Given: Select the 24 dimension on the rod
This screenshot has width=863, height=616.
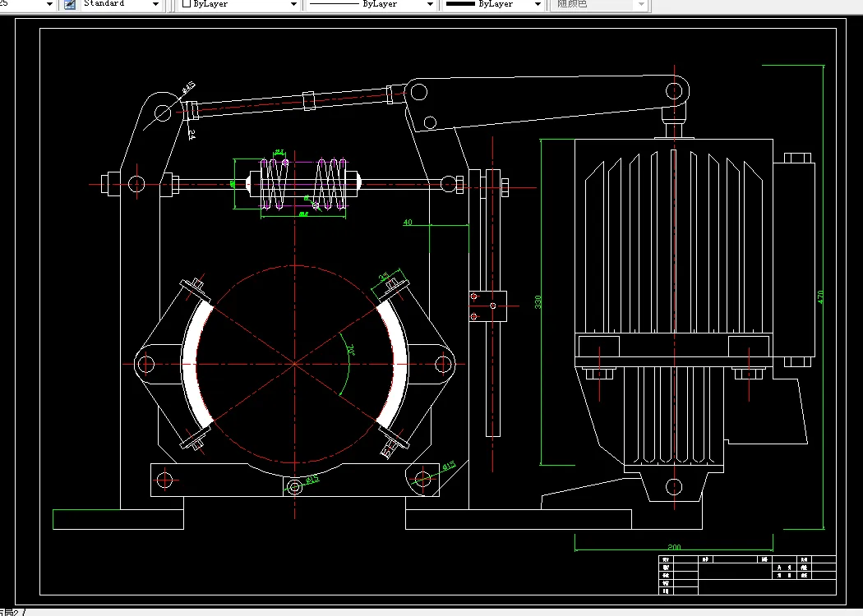Looking at the screenshot, I should (x=191, y=134).
